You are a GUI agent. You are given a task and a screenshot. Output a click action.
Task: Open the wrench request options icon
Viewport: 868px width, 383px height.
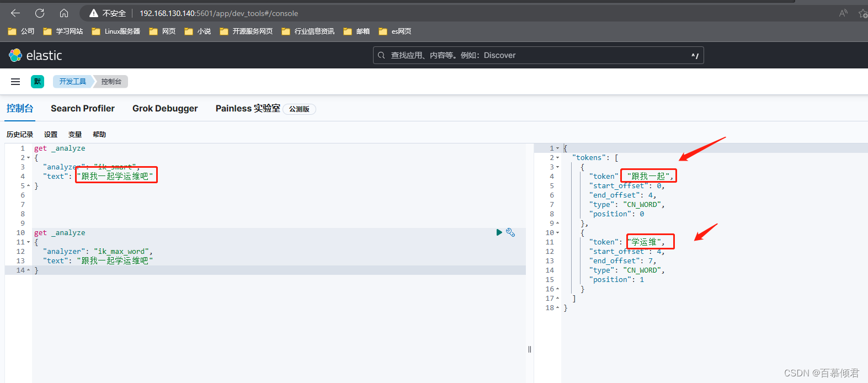pyautogui.click(x=510, y=232)
